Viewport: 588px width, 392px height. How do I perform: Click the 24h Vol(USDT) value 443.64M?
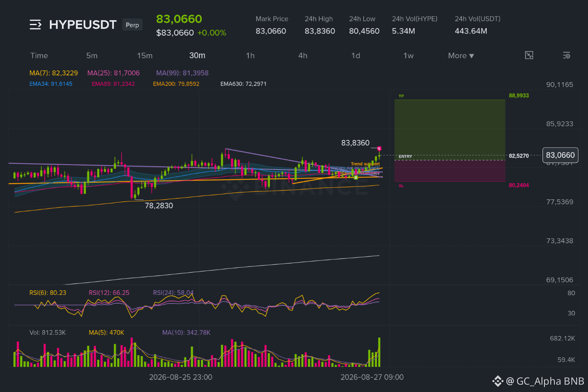(471, 31)
